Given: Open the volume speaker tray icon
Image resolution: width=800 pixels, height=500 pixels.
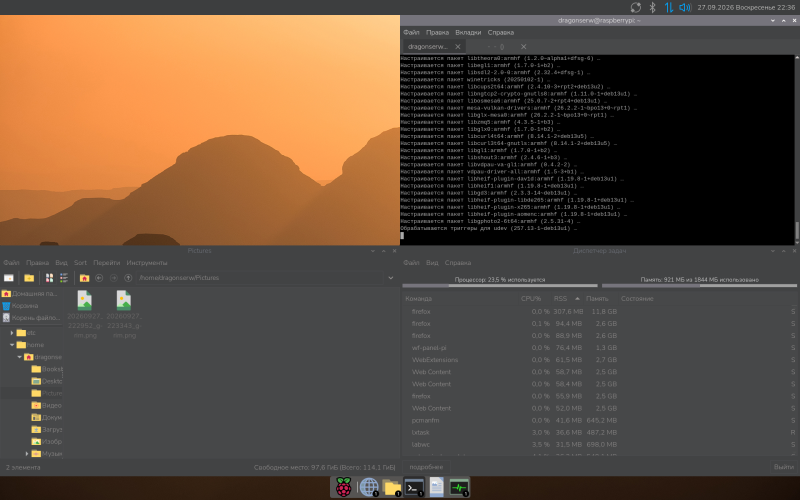Looking at the screenshot, I should click(x=685, y=7).
